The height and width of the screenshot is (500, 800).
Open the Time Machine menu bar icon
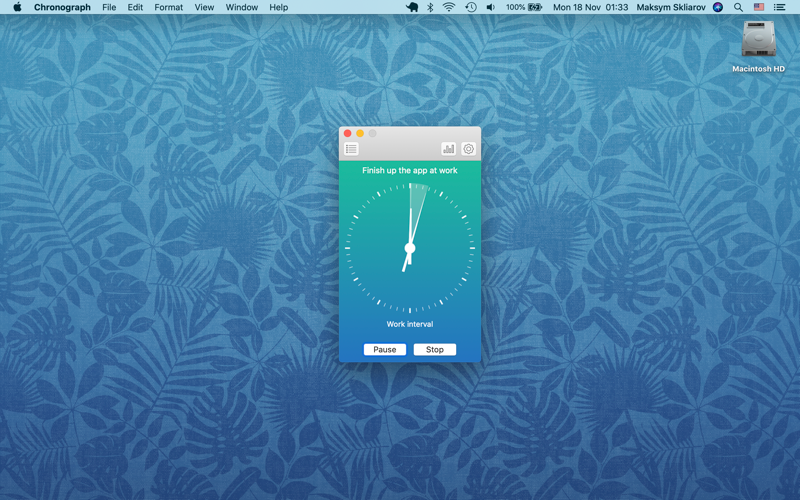470,7
